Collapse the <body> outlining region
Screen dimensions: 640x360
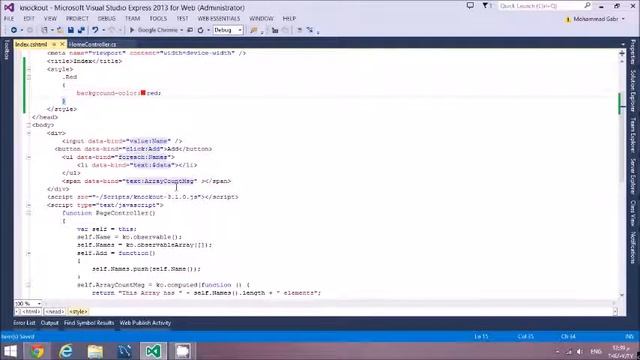tap(29, 125)
